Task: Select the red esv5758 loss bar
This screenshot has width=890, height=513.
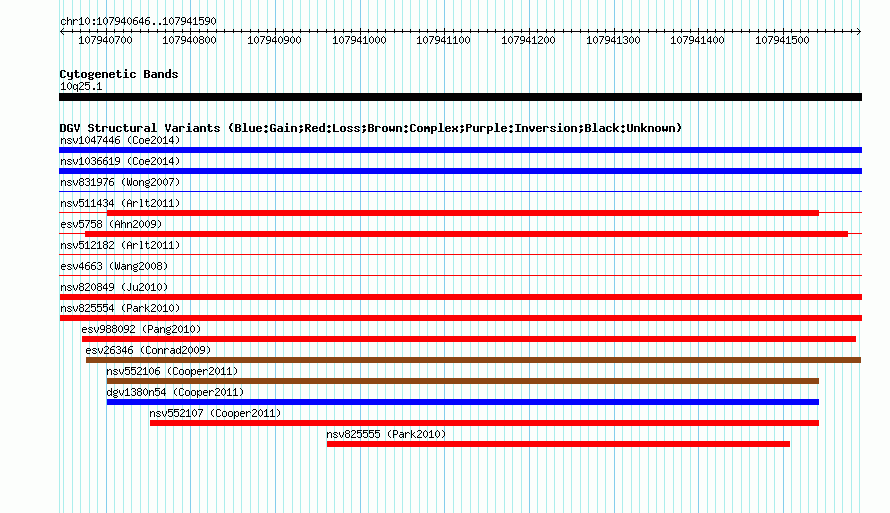Action: tap(466, 234)
